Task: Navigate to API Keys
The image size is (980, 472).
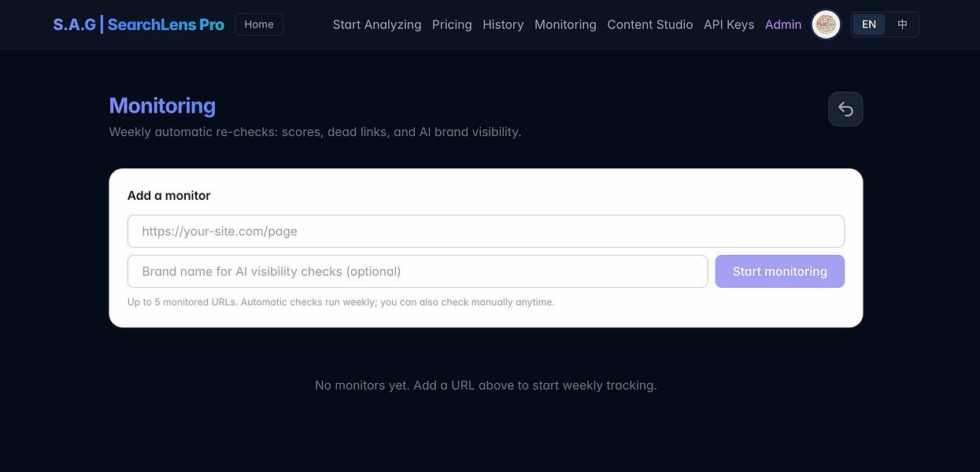Action: point(729,24)
